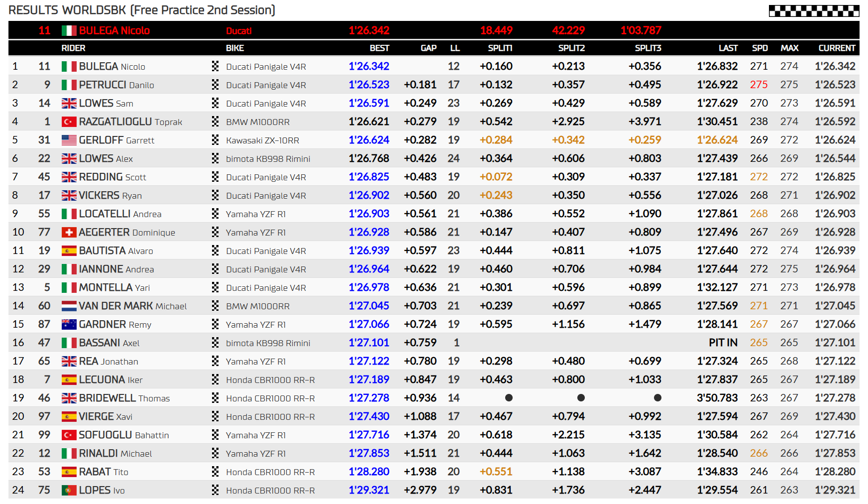This screenshot has width=868, height=504.
Task: Click the CURRENT column header
Action: [x=837, y=48]
